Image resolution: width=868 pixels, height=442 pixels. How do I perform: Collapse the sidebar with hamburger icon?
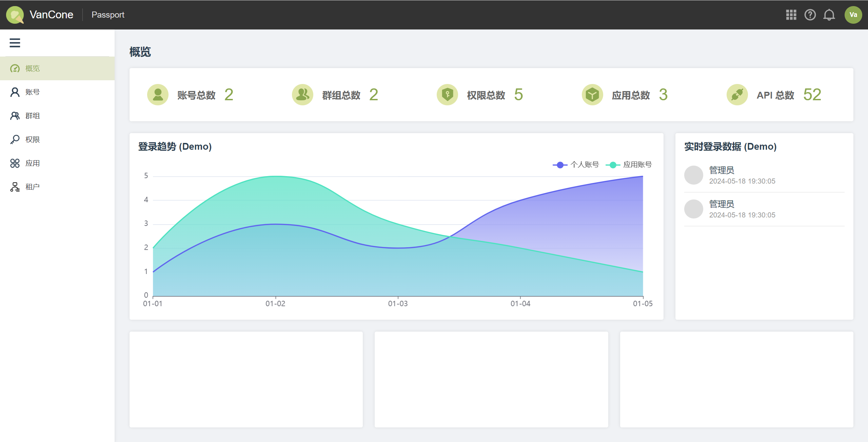15,43
